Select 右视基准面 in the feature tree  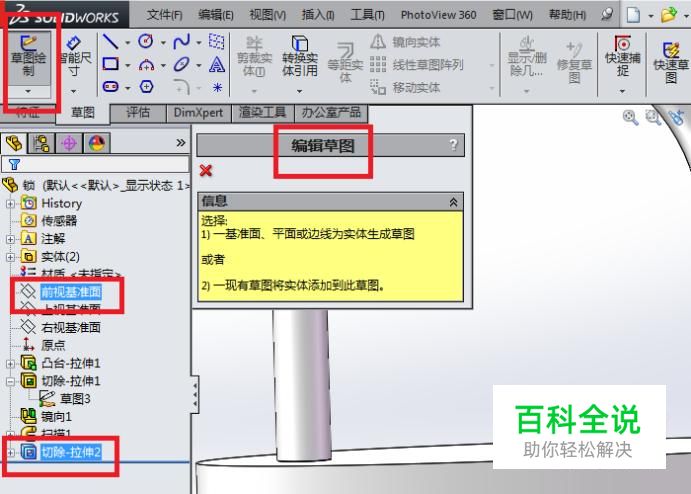(71, 327)
